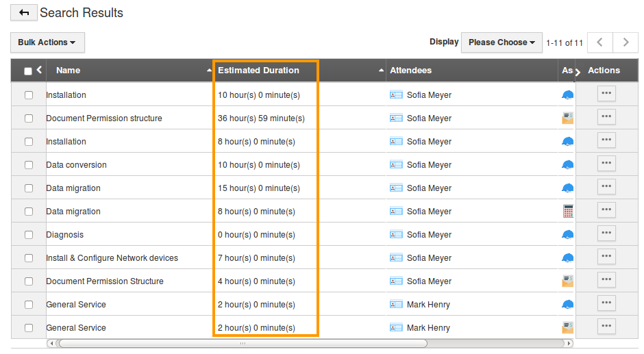Select the checkbox for Install & Configure Network devices
The height and width of the screenshot is (354, 644).
29,258
